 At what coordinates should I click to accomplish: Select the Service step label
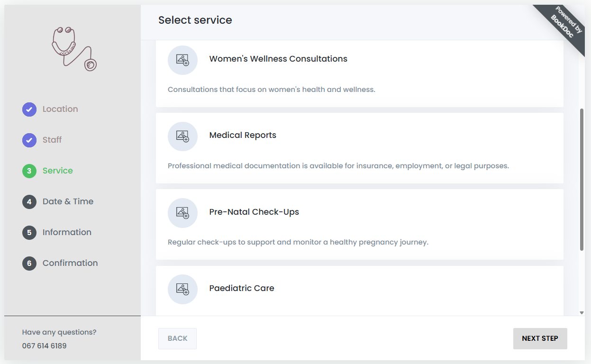[x=58, y=171]
